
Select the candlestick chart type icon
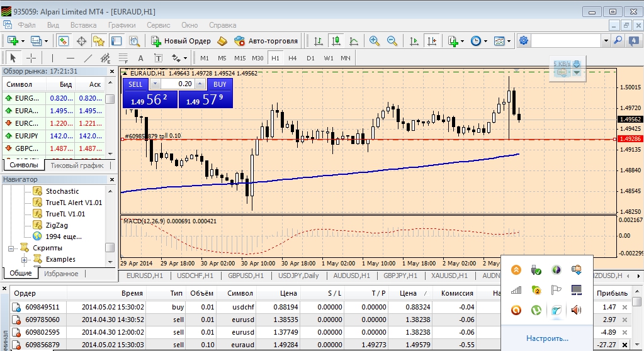pos(336,41)
